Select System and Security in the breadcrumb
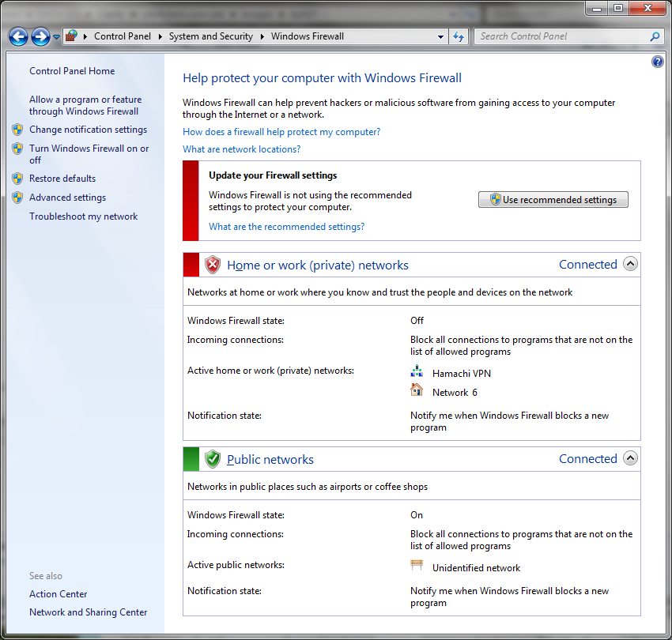Screen dimensions: 672x640 [211, 36]
